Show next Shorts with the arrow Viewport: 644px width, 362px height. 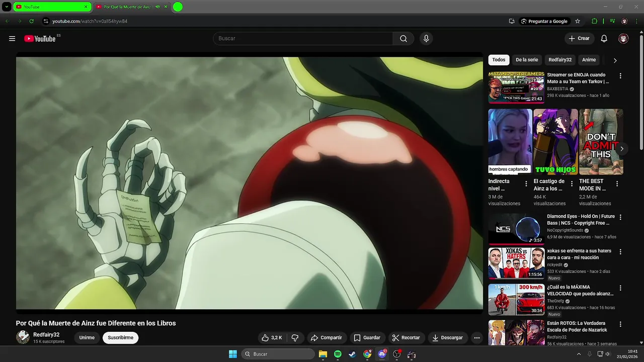(622, 148)
